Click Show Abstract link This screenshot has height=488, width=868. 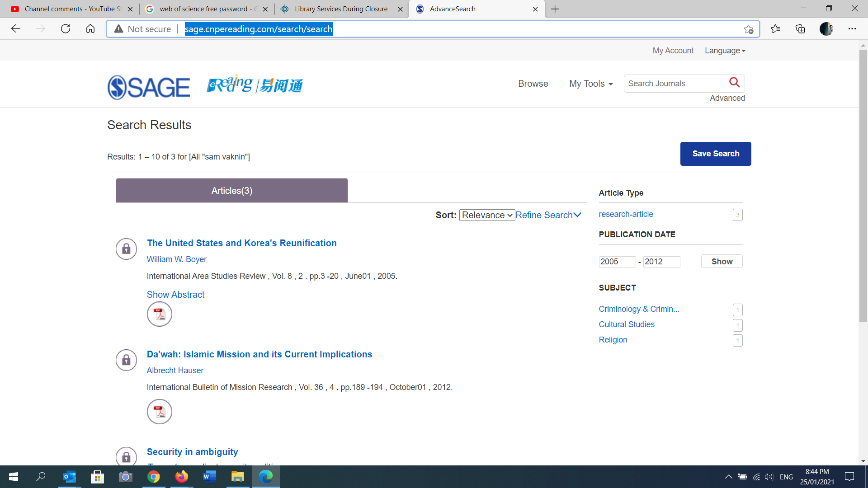pyautogui.click(x=175, y=295)
